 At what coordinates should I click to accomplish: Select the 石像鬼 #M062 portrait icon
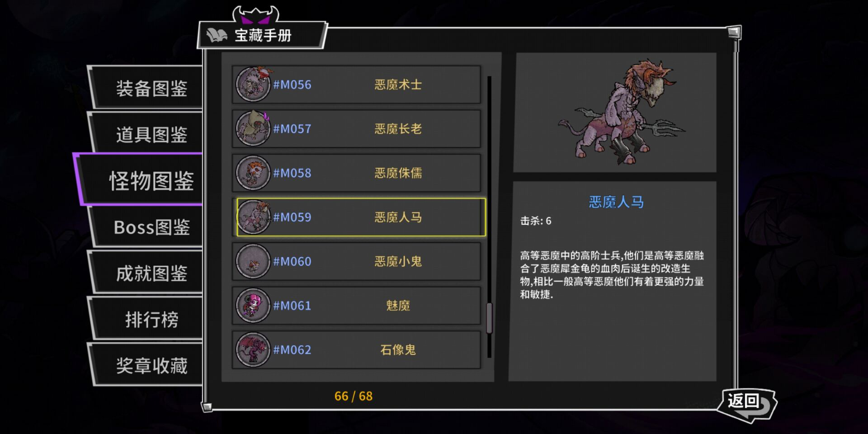pyautogui.click(x=253, y=349)
